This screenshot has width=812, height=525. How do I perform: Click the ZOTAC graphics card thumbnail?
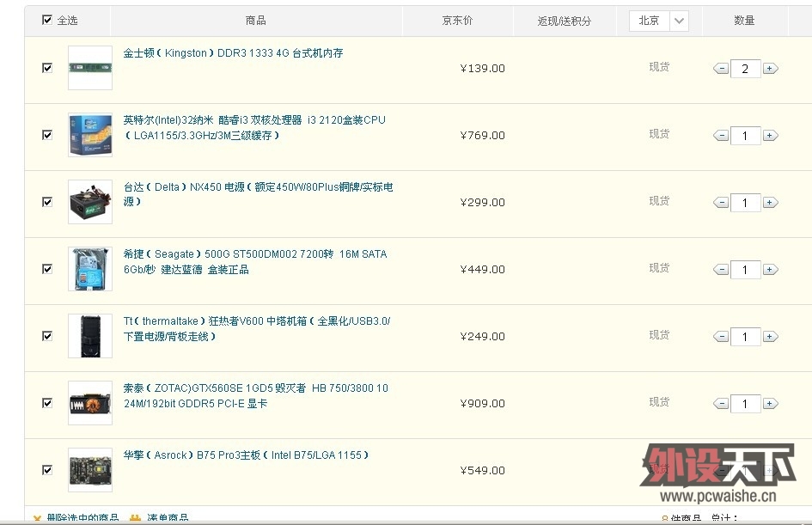90,403
